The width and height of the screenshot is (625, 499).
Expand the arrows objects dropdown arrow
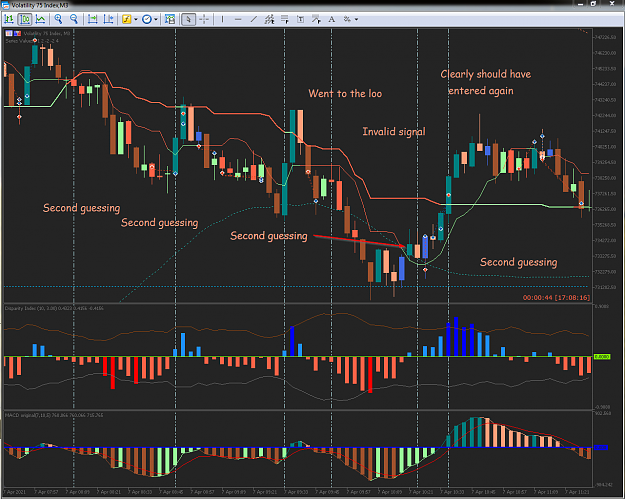356,19
